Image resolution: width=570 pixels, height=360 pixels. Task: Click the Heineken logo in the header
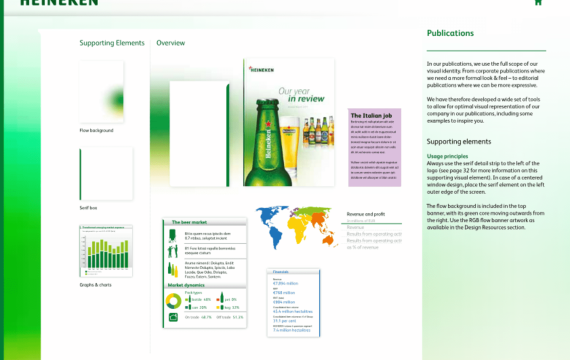[x=59, y=3]
